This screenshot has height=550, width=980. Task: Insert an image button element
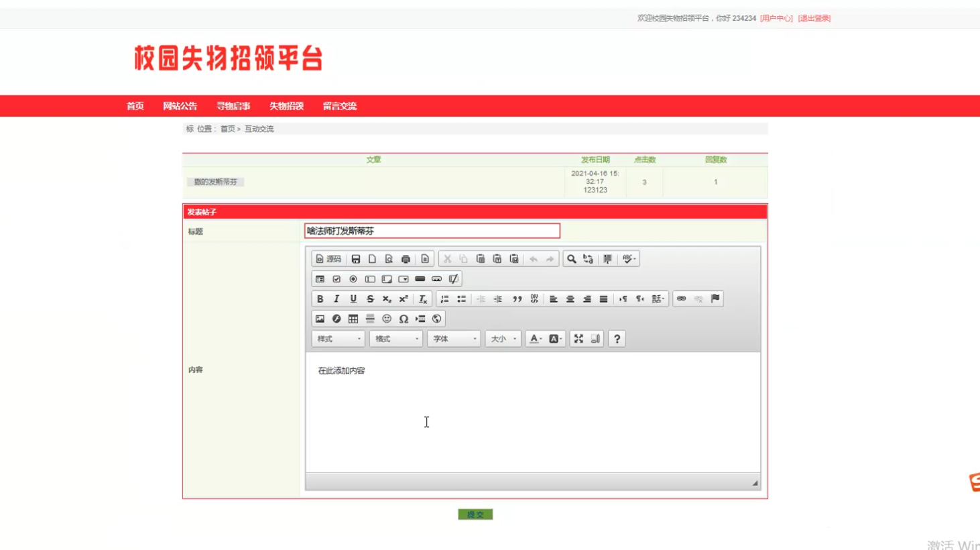(437, 279)
